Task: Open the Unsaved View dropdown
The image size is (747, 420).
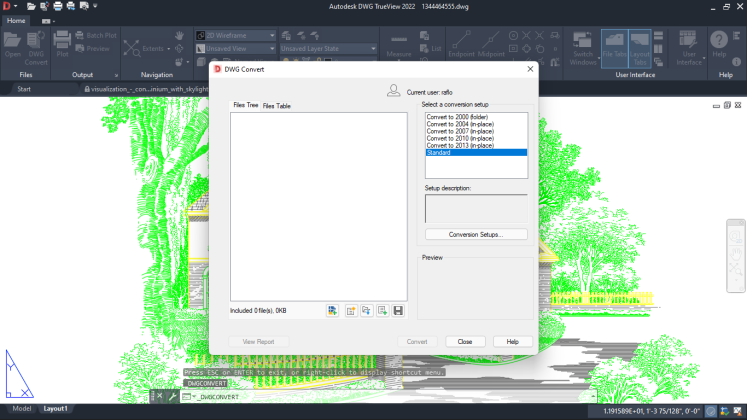Action: point(236,49)
